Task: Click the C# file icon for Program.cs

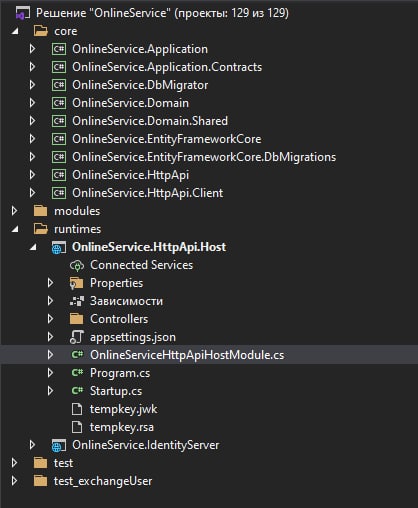Action: (x=77, y=373)
